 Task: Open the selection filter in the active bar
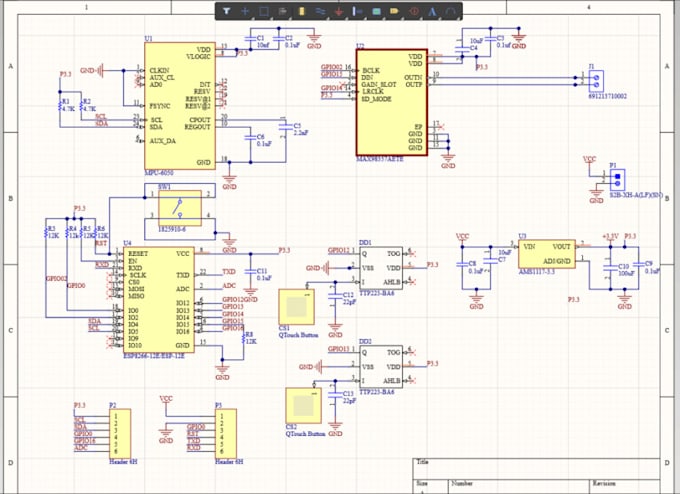226,11
